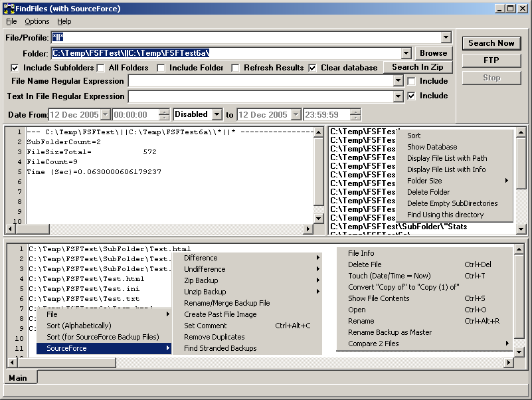
Task: Select Delete File menu item
Action: pyautogui.click(x=424, y=264)
